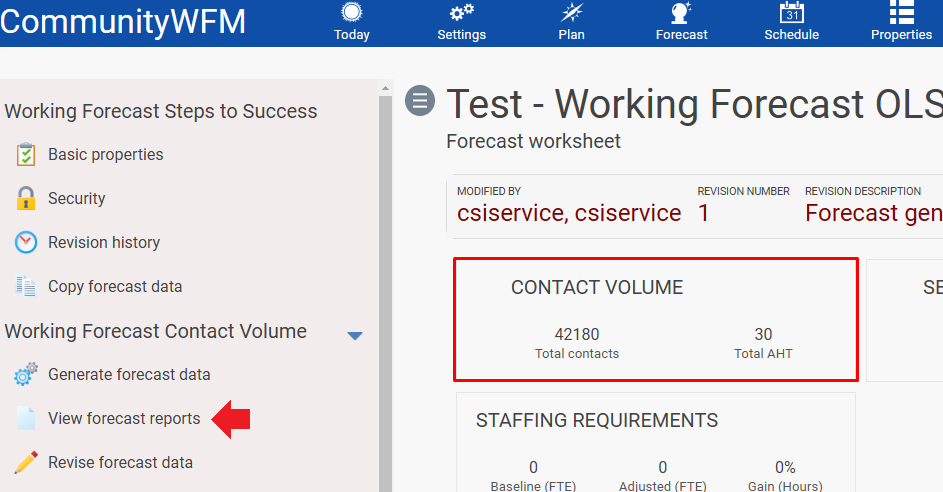Click the Revision history clock icon
The width and height of the screenshot is (943, 492).
26,242
